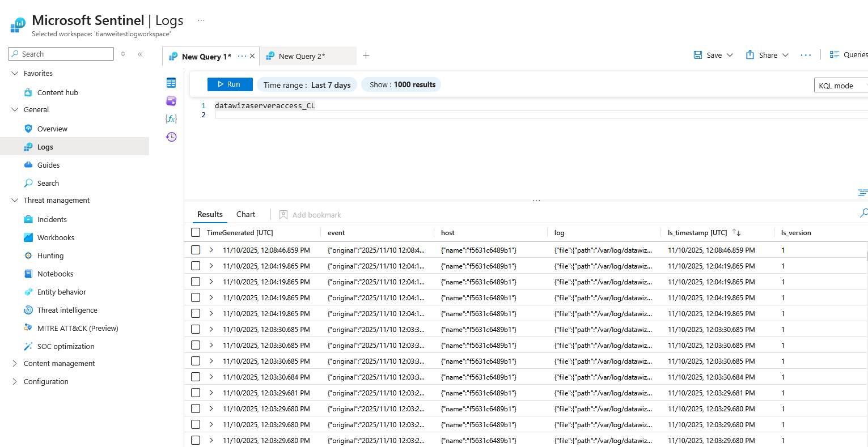Open the Time range Last 7 days selector
The image size is (868, 447).
pos(307,85)
